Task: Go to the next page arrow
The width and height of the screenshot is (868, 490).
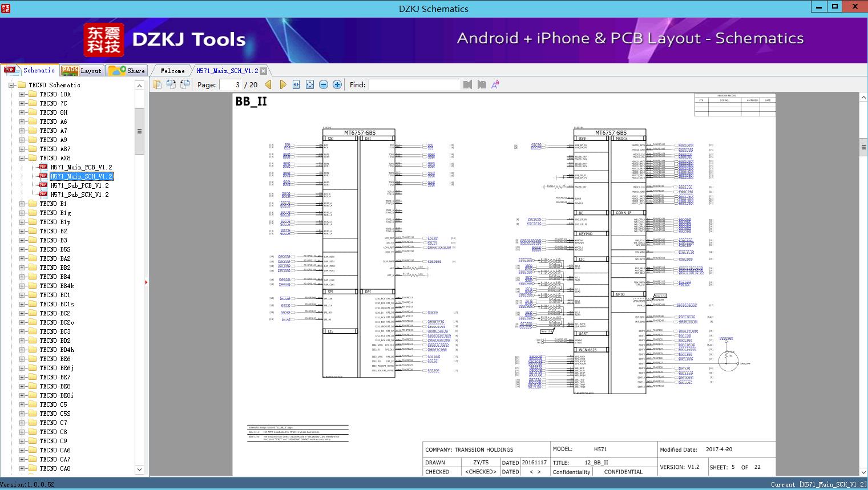Action: (283, 84)
